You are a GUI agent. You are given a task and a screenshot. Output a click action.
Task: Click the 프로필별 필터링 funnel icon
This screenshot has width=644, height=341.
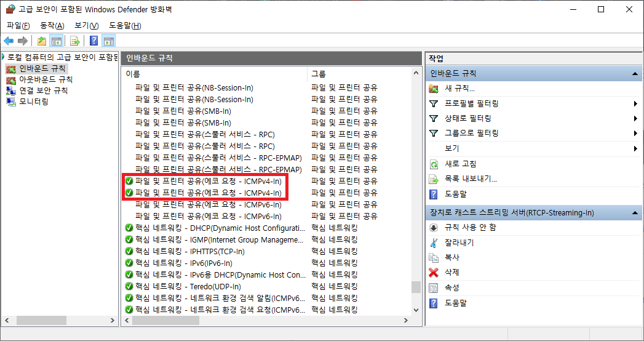pyautogui.click(x=433, y=103)
